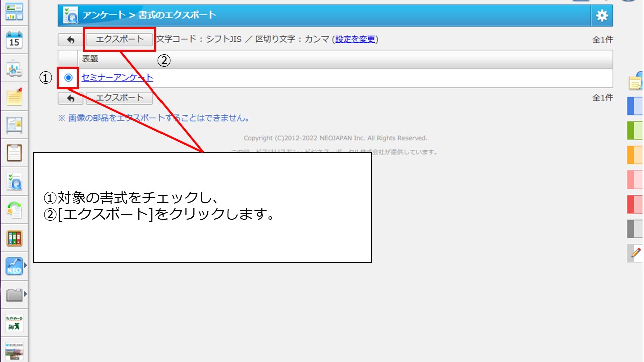Click the 表題 column header
Screen dimensions: 644x362
click(x=90, y=59)
